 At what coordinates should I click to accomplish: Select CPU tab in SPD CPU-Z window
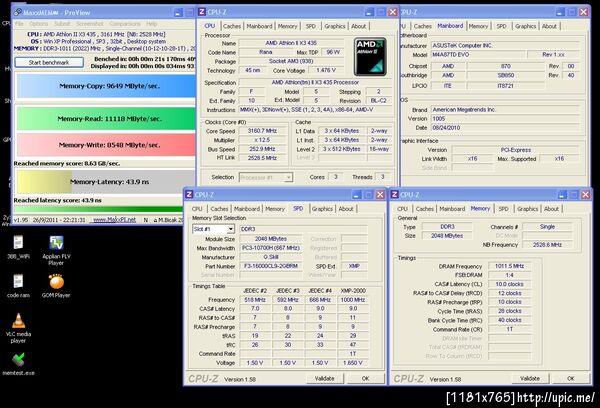[x=197, y=209]
